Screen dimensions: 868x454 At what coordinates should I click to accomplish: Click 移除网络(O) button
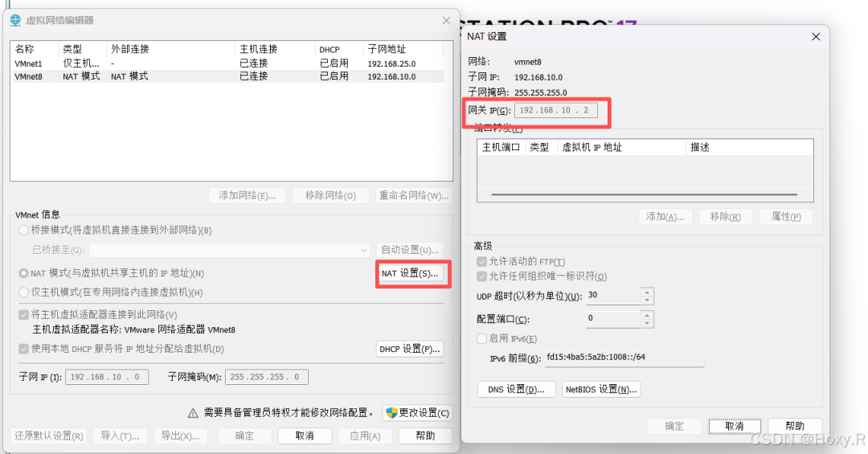tap(330, 195)
